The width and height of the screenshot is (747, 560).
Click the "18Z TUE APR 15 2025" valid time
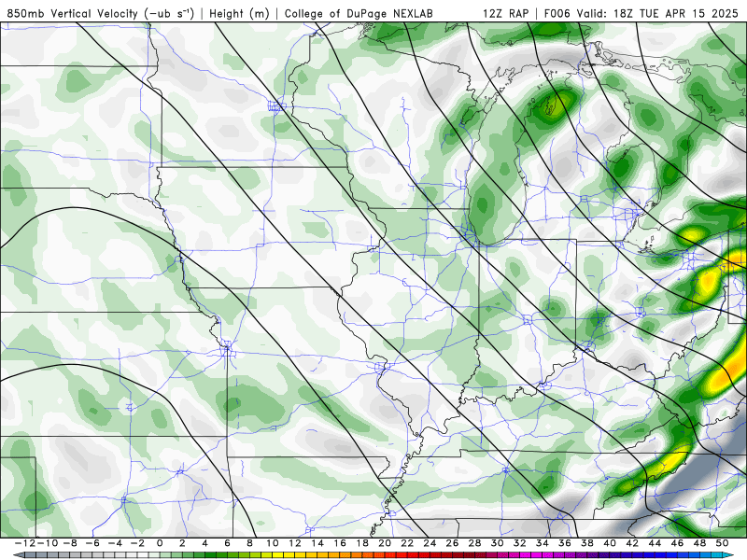click(675, 14)
